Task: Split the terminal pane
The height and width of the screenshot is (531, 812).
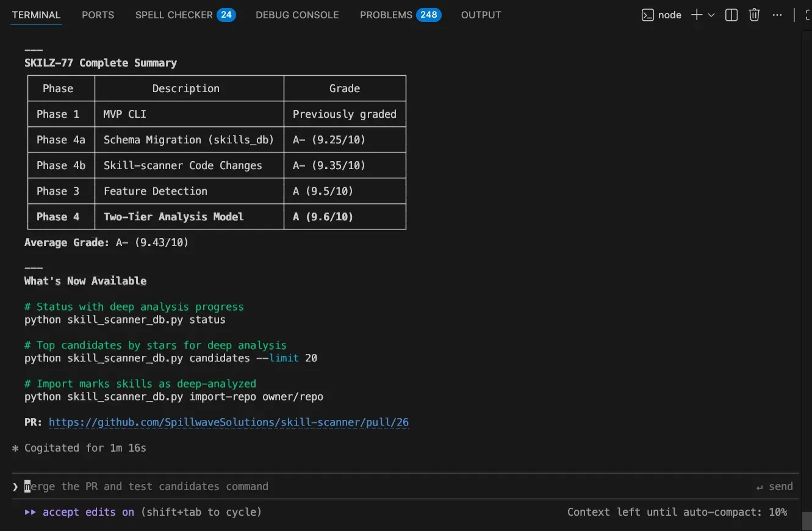Action: click(x=731, y=15)
